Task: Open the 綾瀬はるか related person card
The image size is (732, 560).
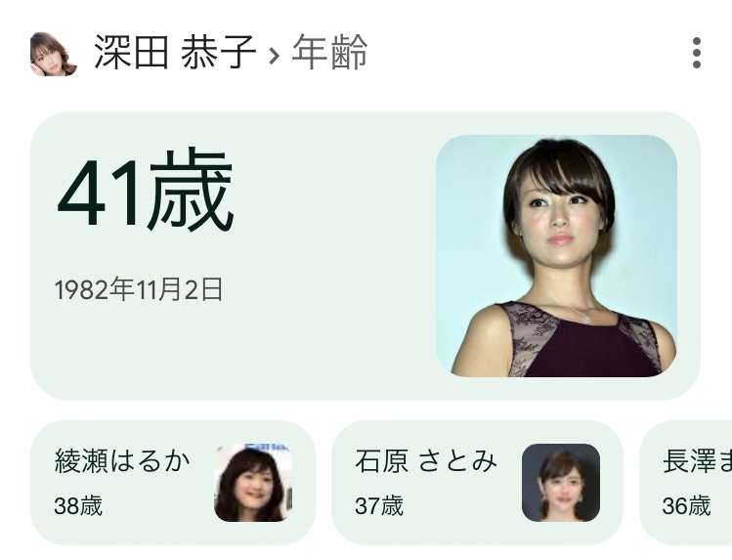Action: coord(173,483)
